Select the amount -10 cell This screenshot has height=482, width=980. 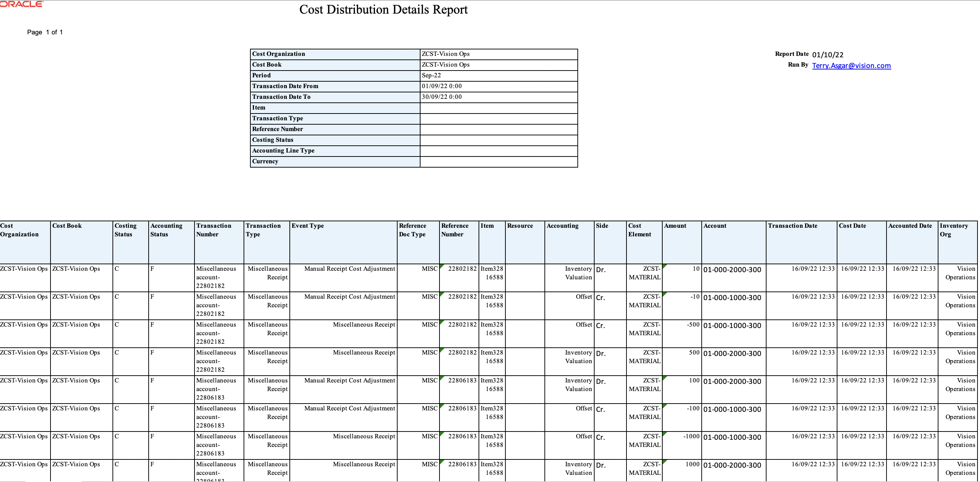[682, 305]
